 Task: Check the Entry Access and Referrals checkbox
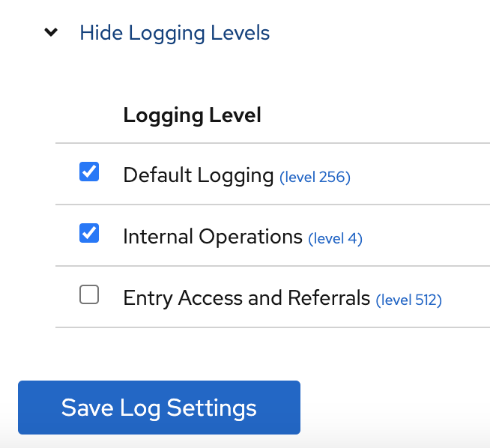pos(89,296)
